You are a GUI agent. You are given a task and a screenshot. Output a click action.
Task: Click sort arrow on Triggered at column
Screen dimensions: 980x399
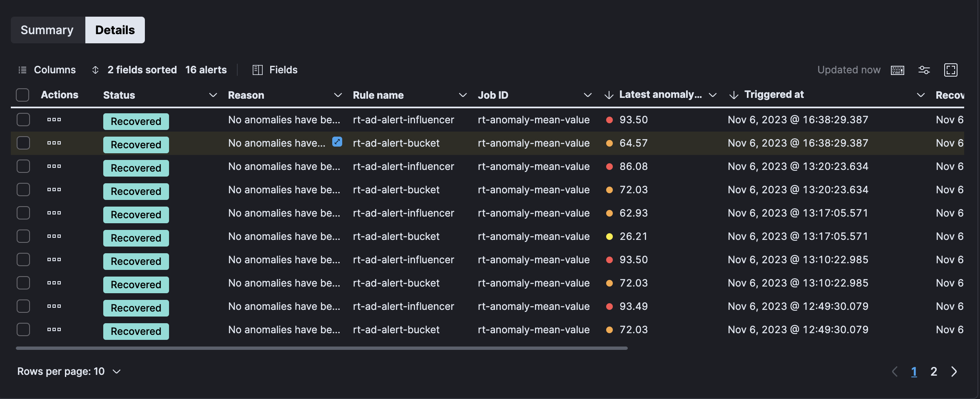[734, 95]
